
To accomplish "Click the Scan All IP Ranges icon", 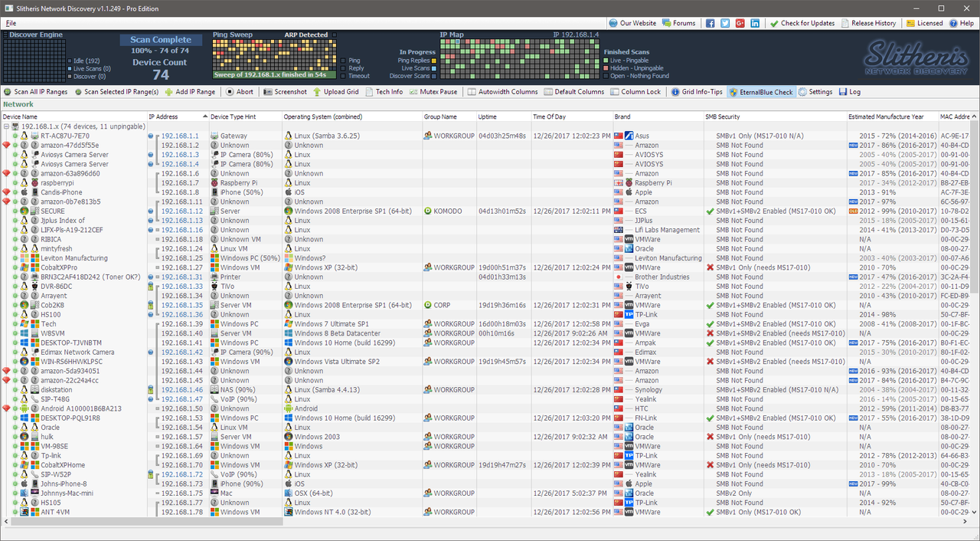I will (8, 92).
